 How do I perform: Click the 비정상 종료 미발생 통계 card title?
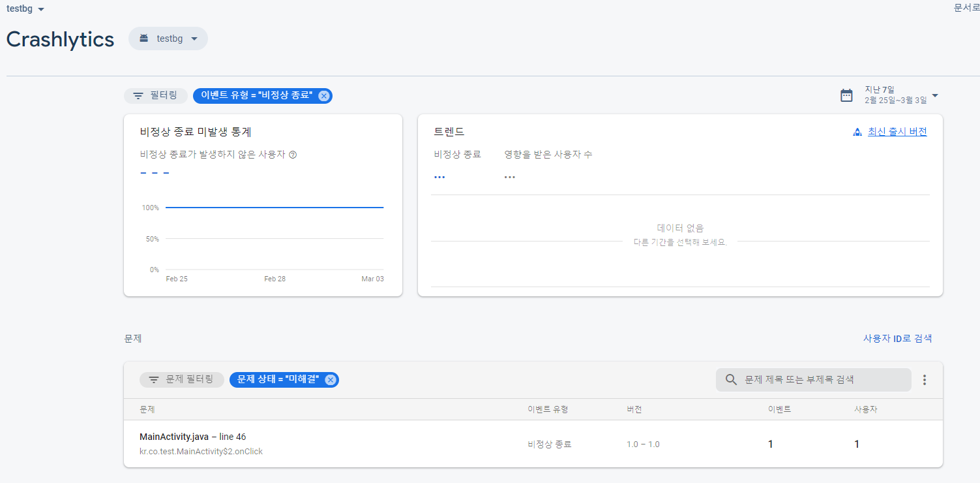pyautogui.click(x=196, y=132)
